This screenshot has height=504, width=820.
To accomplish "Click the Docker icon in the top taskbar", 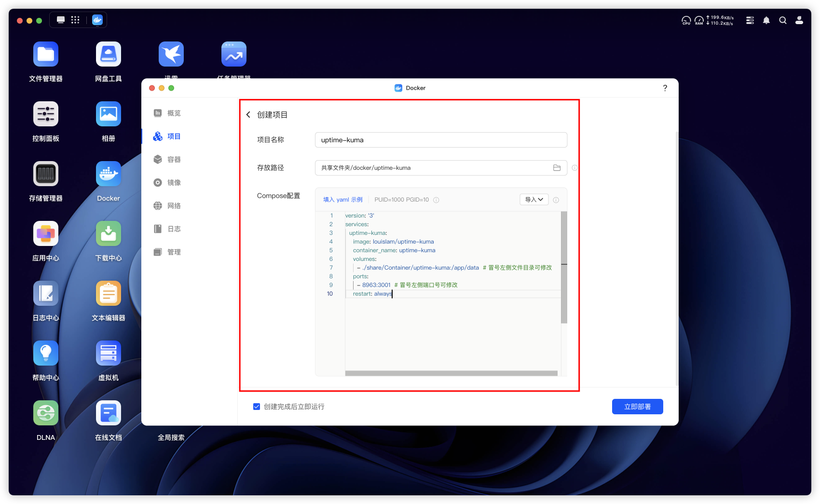I will (x=97, y=20).
